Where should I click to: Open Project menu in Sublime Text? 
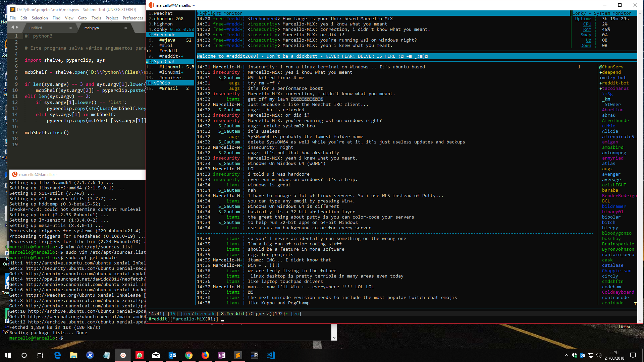pyautogui.click(x=112, y=18)
